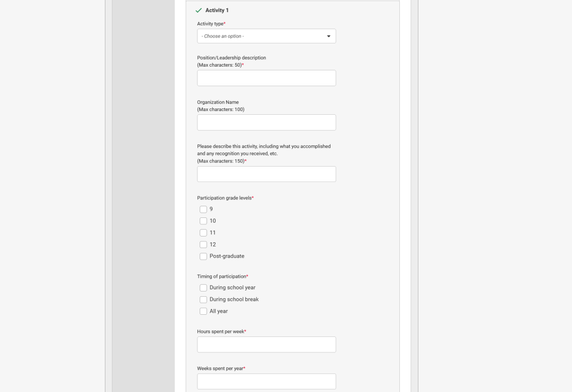The image size is (572, 392).
Task: Click the activity description text field
Action: click(266, 174)
